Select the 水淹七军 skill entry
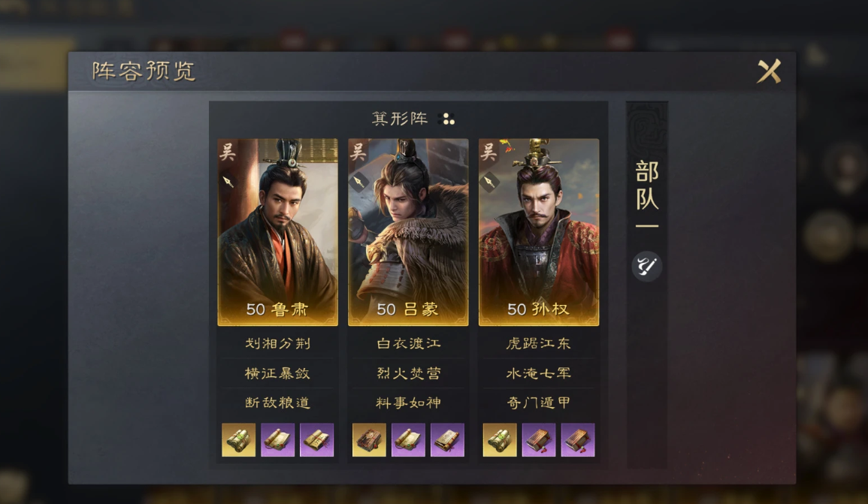The image size is (868, 504). coord(539,373)
